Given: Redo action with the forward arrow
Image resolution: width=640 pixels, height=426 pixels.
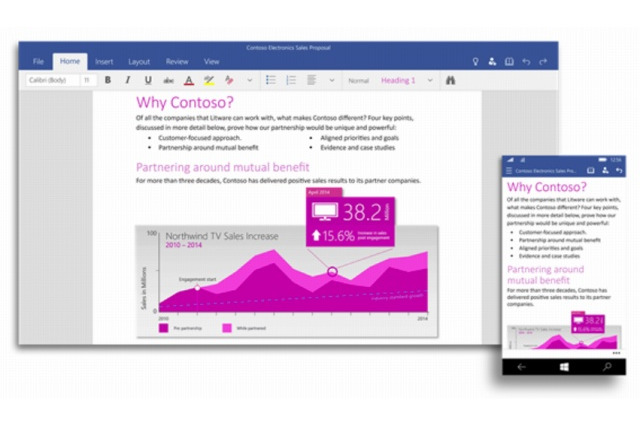Looking at the screenshot, I should [543, 62].
